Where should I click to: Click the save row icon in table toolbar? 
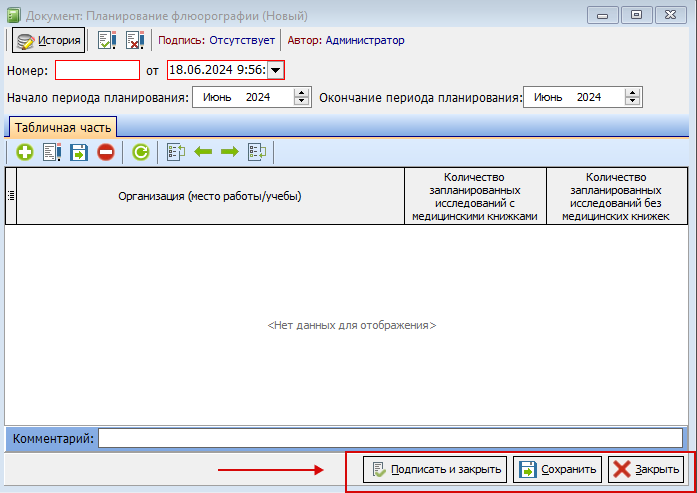point(79,152)
